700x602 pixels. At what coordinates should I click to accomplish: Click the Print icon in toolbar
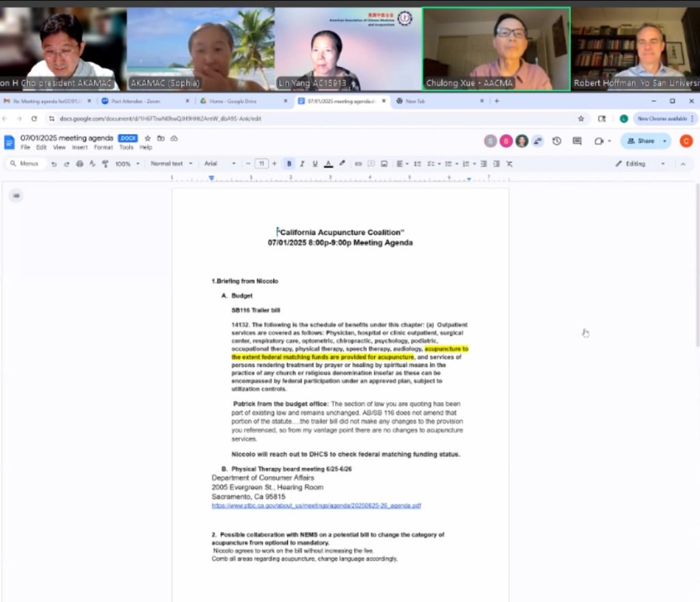[80, 164]
